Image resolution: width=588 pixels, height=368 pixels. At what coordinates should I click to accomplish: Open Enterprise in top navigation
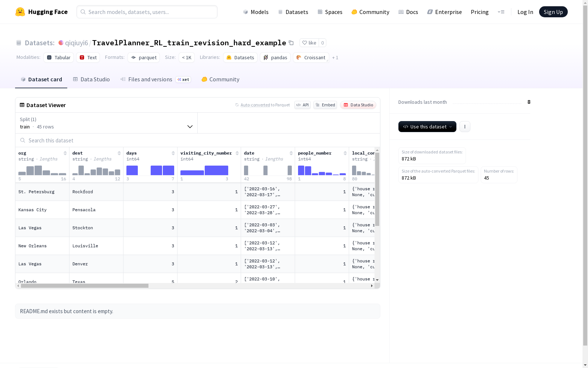pos(445,12)
